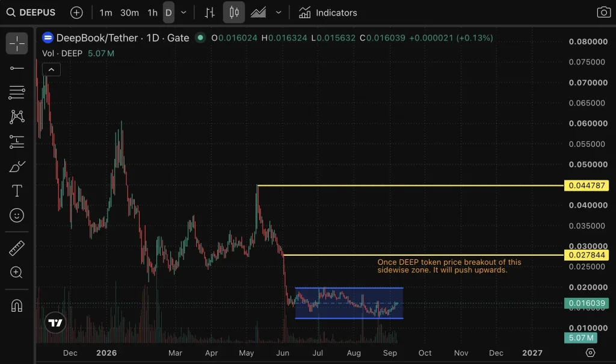Select the 1m timeframe
Viewport: 616px width, 364px height.
coord(106,13)
